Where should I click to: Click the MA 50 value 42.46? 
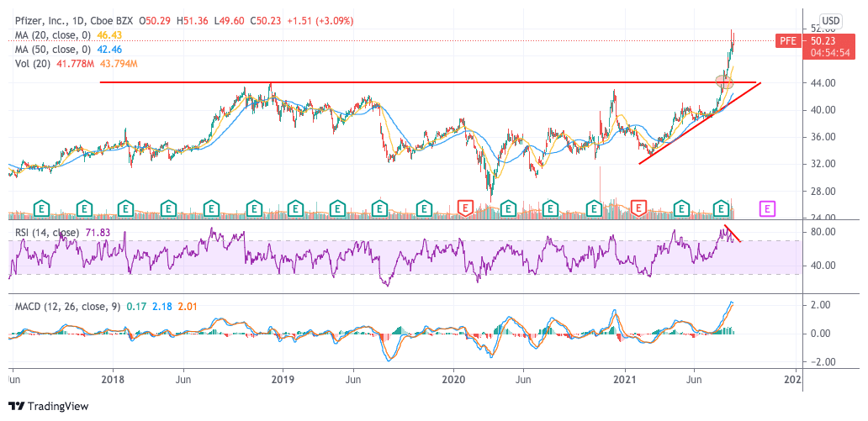(109, 50)
